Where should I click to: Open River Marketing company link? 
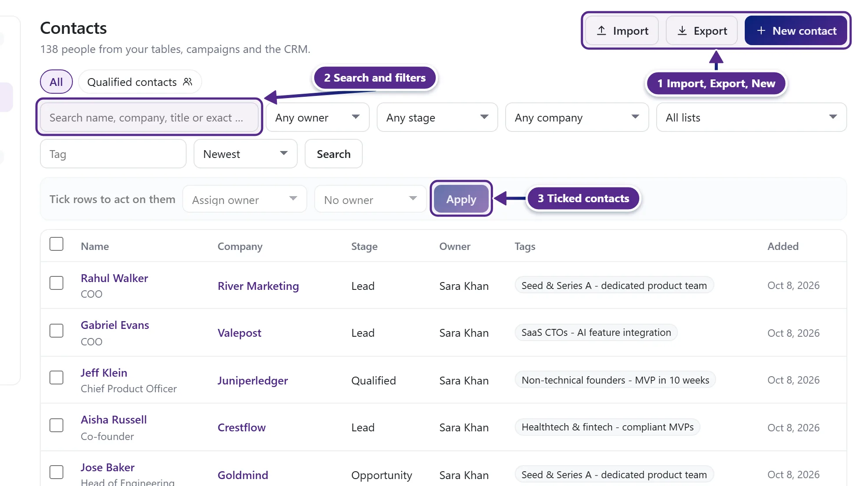pos(258,286)
